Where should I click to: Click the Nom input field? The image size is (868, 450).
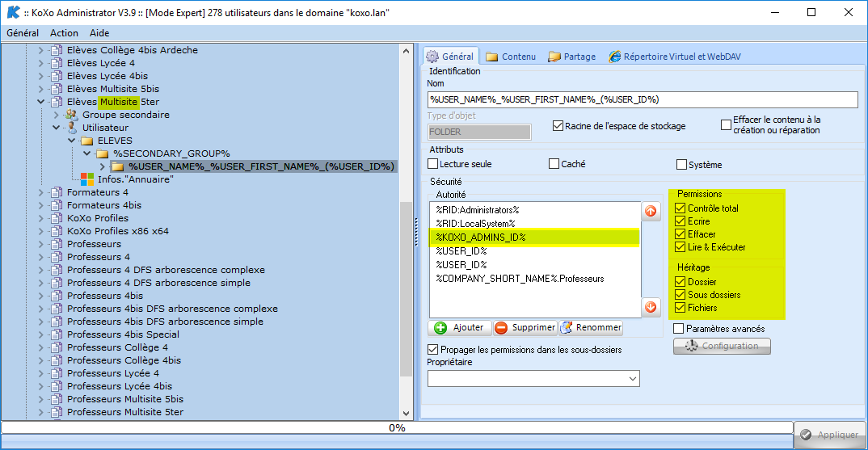pos(643,99)
